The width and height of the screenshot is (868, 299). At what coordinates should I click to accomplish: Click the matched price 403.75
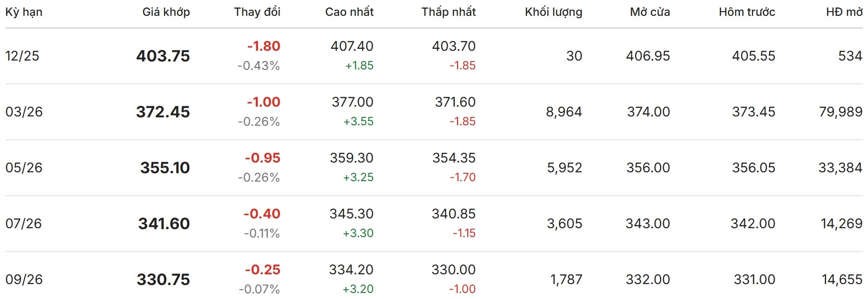coord(163,56)
